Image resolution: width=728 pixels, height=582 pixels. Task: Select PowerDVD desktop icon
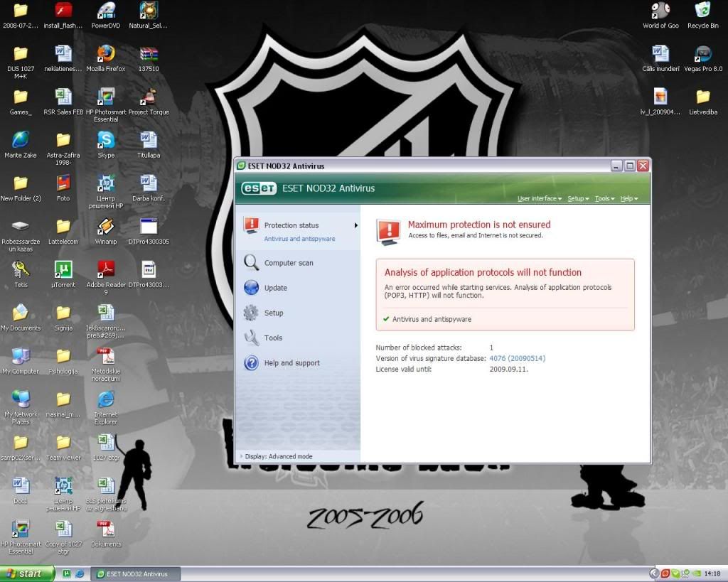tap(106, 16)
